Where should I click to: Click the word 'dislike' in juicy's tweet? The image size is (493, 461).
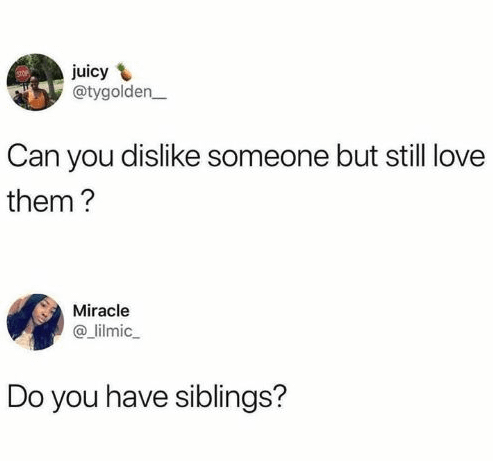(x=161, y=156)
